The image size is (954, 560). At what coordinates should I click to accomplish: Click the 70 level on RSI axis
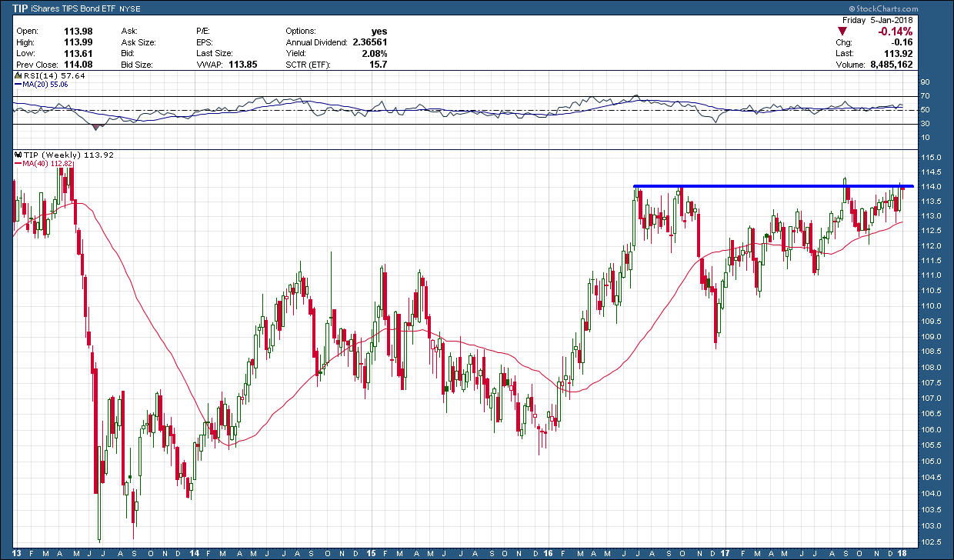[924, 96]
